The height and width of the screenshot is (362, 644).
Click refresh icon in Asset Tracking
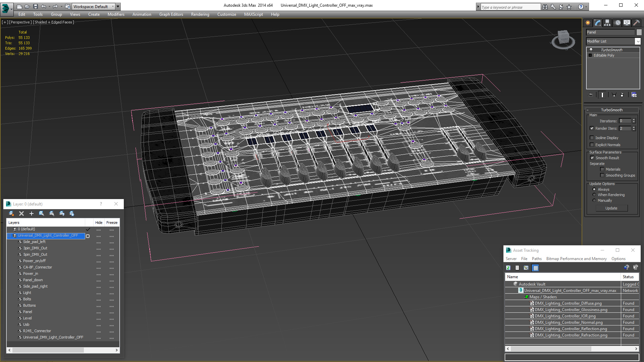(x=508, y=268)
